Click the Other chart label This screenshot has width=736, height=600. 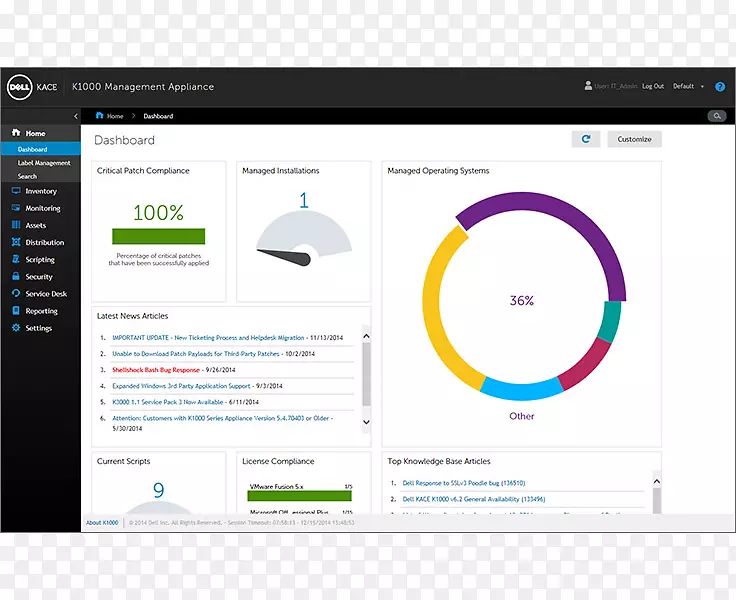point(521,416)
